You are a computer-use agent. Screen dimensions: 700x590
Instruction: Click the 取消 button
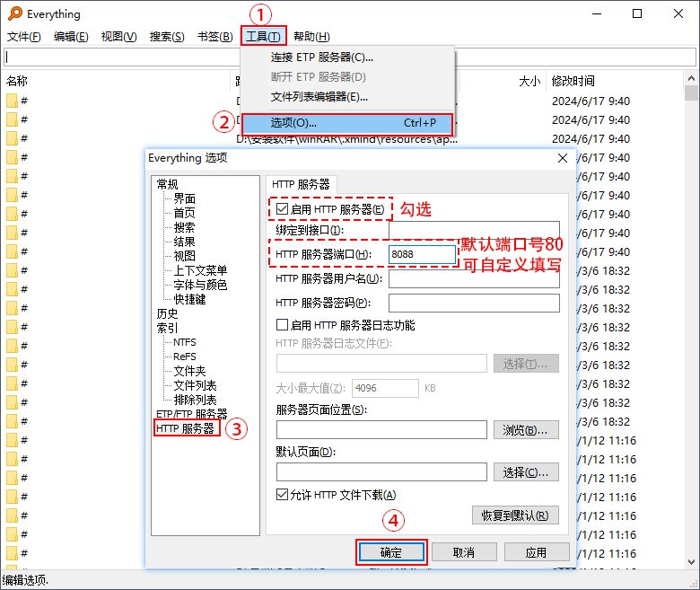click(x=464, y=552)
